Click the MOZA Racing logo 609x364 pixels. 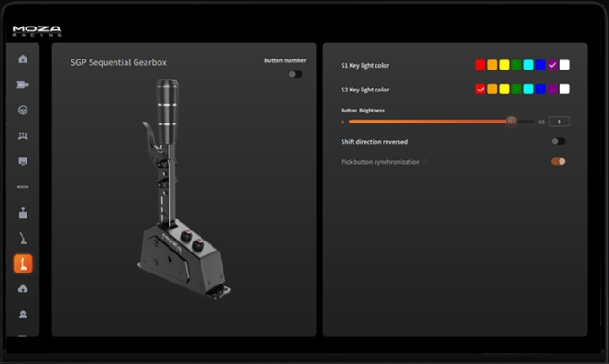[x=37, y=31]
